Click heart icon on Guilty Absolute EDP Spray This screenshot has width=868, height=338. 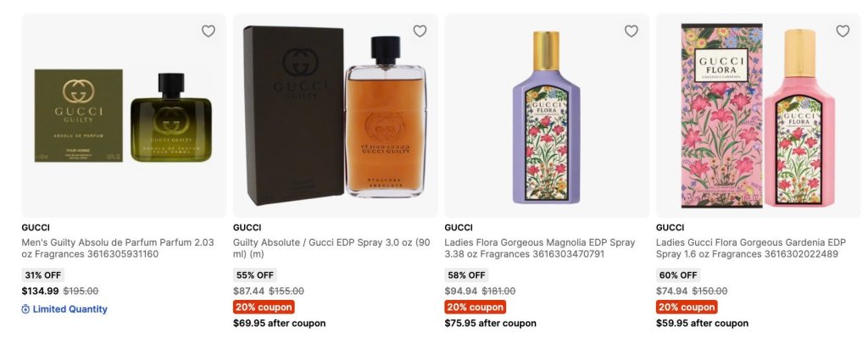coord(420,31)
